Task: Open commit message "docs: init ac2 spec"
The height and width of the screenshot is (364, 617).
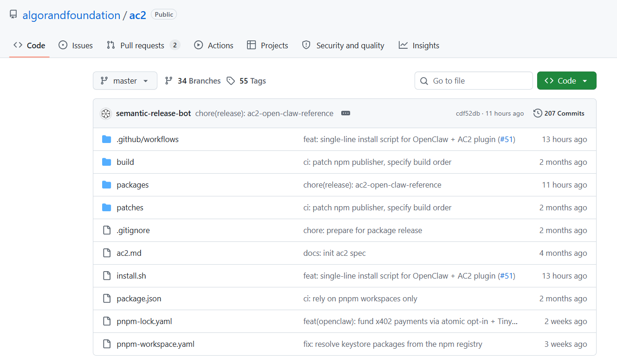Action: (334, 253)
